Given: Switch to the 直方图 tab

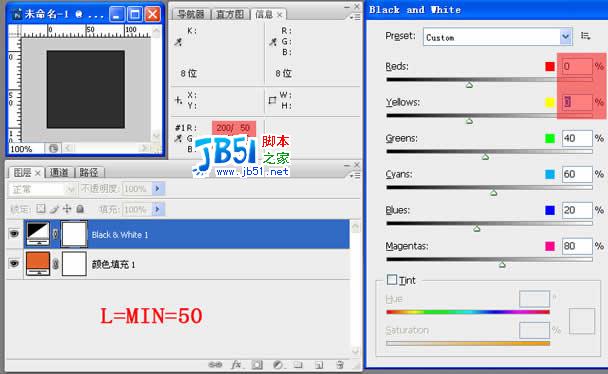Looking at the screenshot, I should [x=230, y=15].
